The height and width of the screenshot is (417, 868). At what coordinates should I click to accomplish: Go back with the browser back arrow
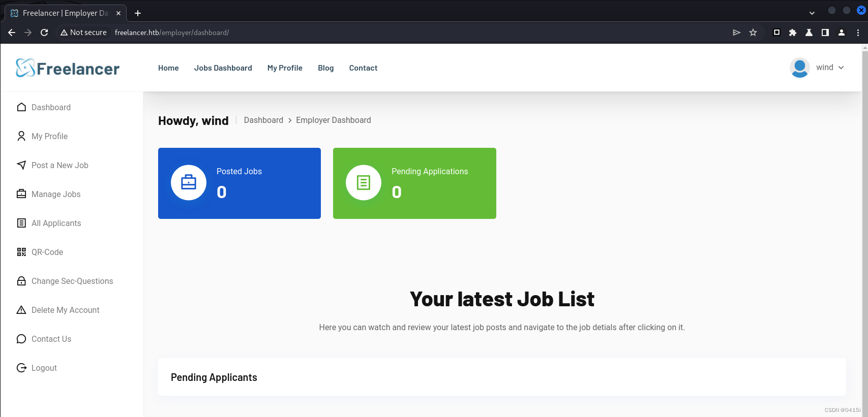tap(12, 33)
